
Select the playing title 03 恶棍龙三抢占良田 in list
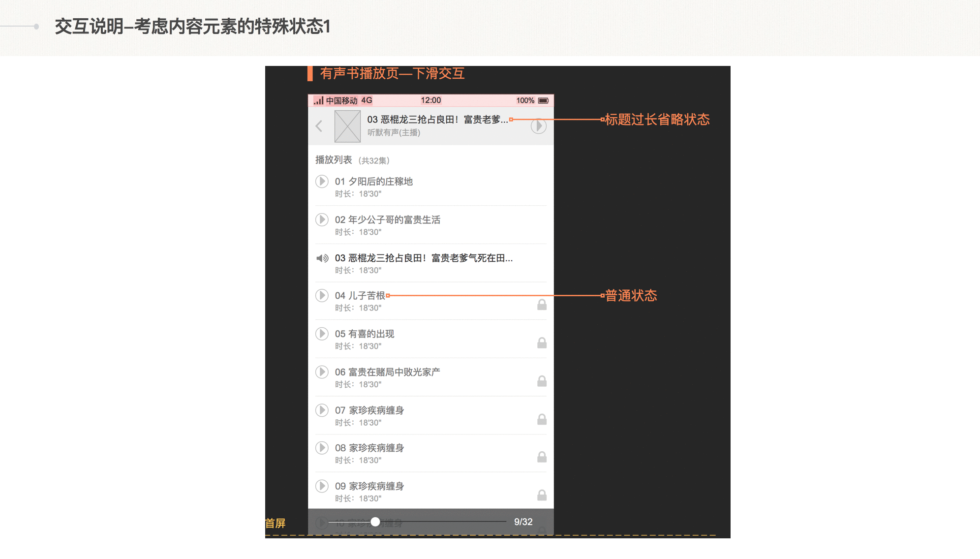[424, 258]
